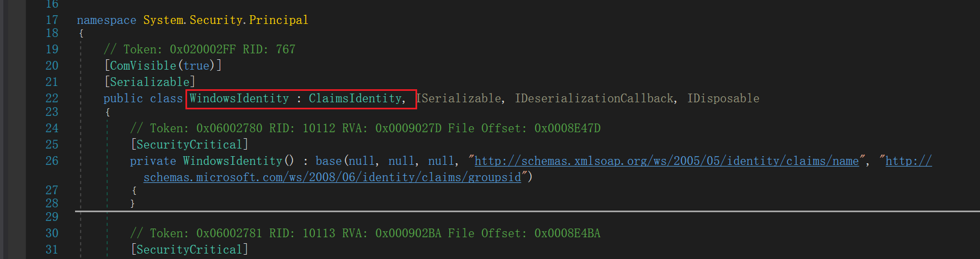This screenshot has height=259, width=980.
Task: Click the ISerializable interface name
Action: click(x=458, y=98)
